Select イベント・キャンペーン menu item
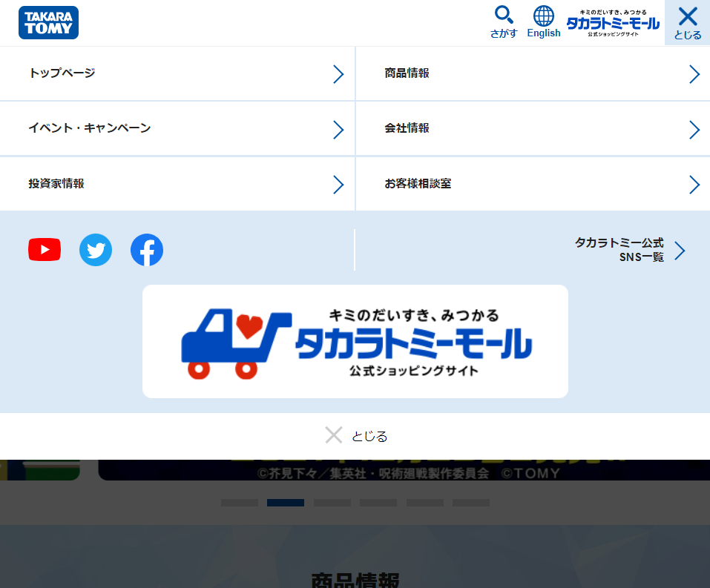Screen dimensions: 710x588 click(x=177, y=128)
